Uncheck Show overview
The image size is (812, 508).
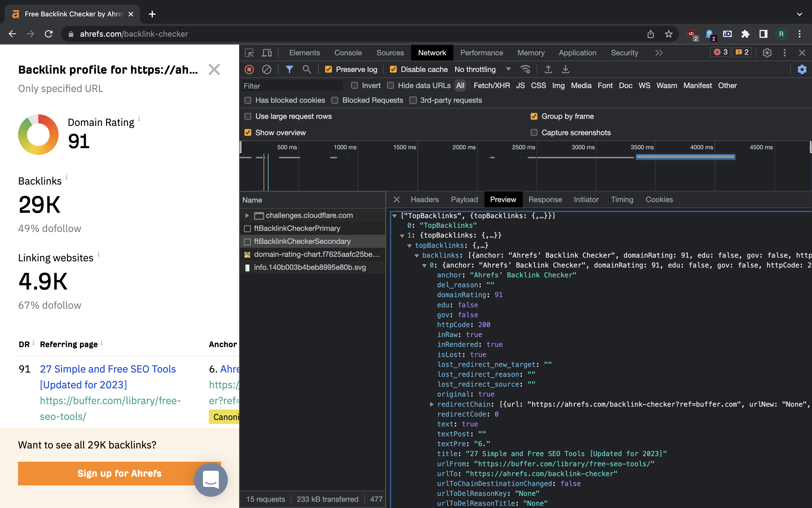248,132
